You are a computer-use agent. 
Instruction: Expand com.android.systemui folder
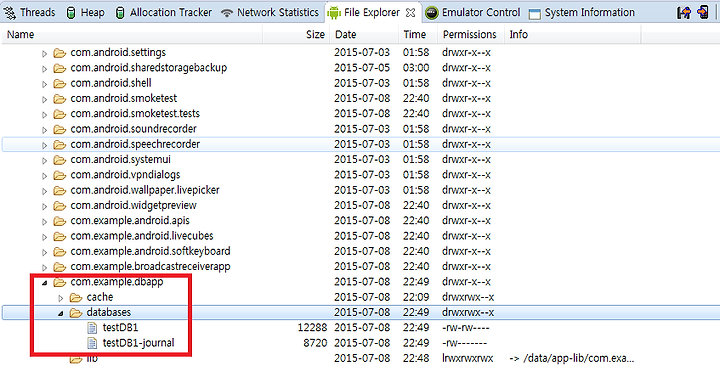(45, 161)
